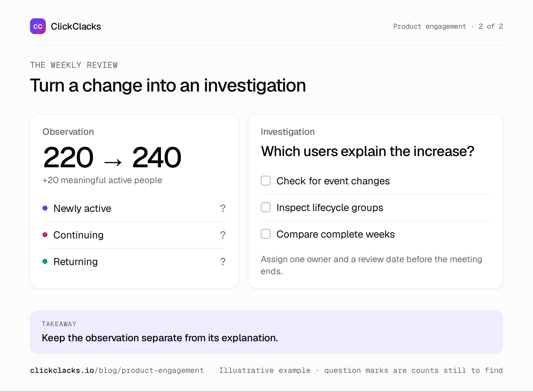Click the +20 meaningful active people text
The width and height of the screenshot is (533, 392).
tap(102, 180)
